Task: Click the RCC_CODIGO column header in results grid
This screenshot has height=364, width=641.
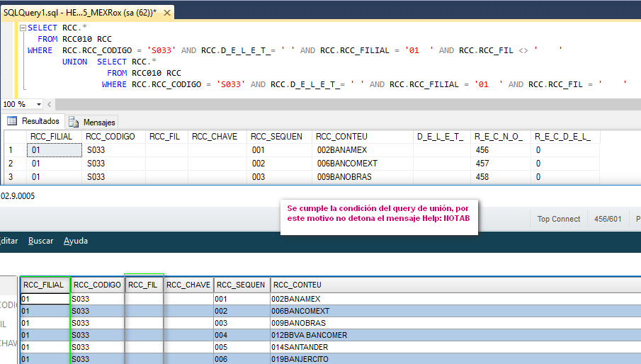Action: pyautogui.click(x=113, y=137)
